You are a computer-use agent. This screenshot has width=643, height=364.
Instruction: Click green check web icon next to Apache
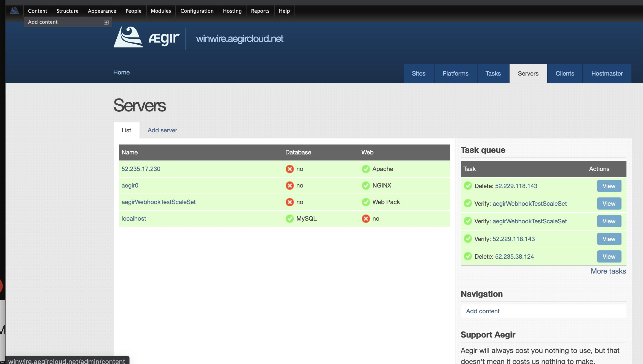tap(366, 169)
